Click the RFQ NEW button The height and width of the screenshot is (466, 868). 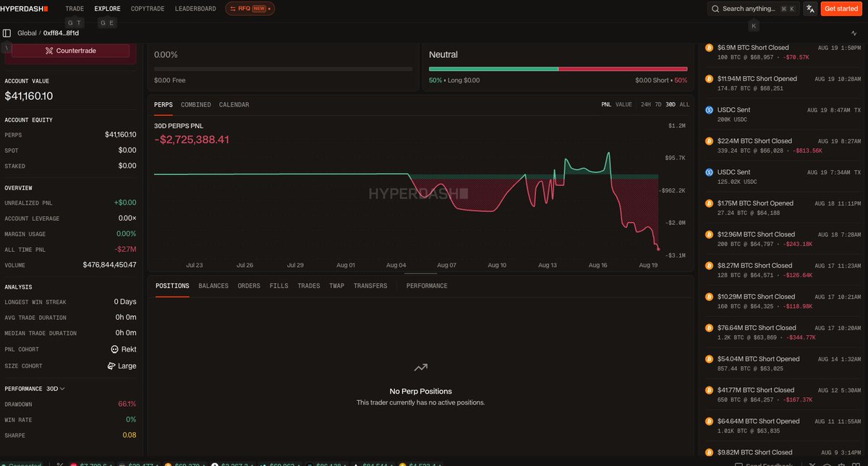point(250,9)
